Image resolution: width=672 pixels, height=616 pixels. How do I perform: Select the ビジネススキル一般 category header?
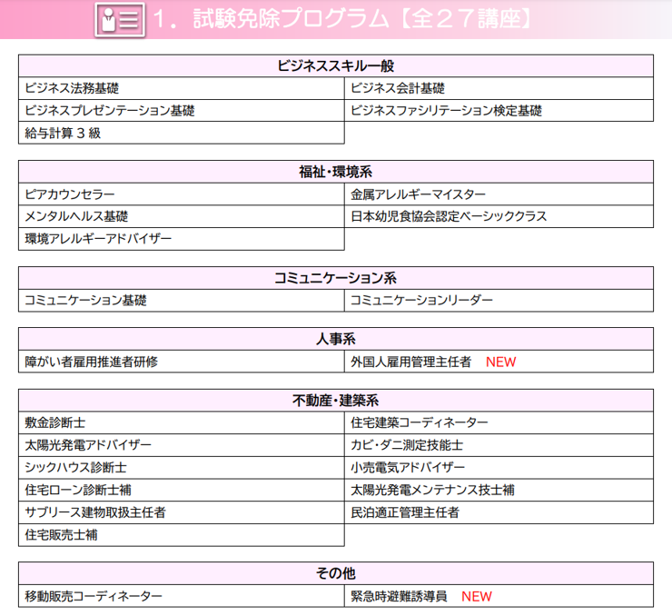(336, 66)
